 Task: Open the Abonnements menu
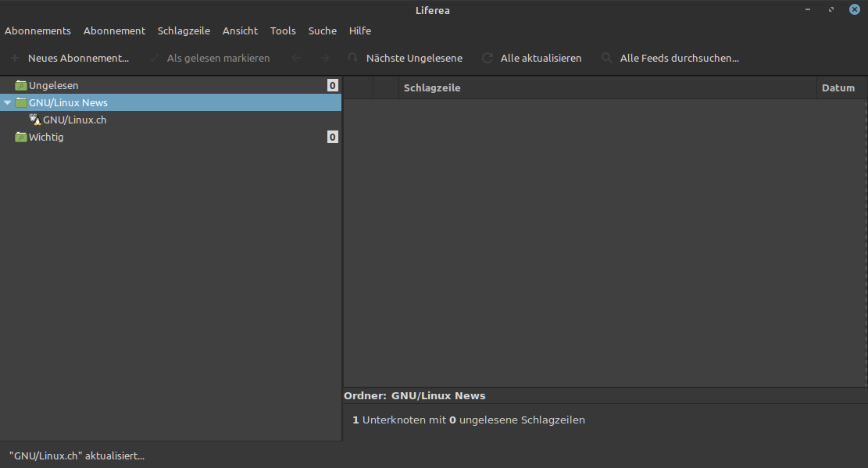pyautogui.click(x=38, y=31)
